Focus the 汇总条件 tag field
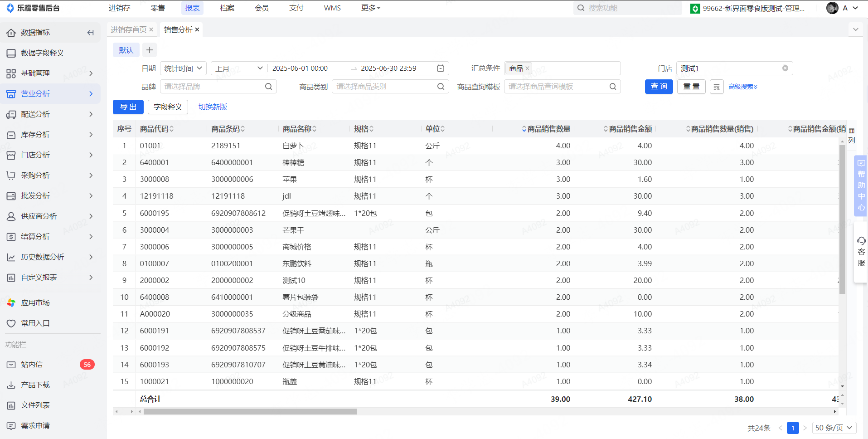Screen dimensions: 868x439 562,68
